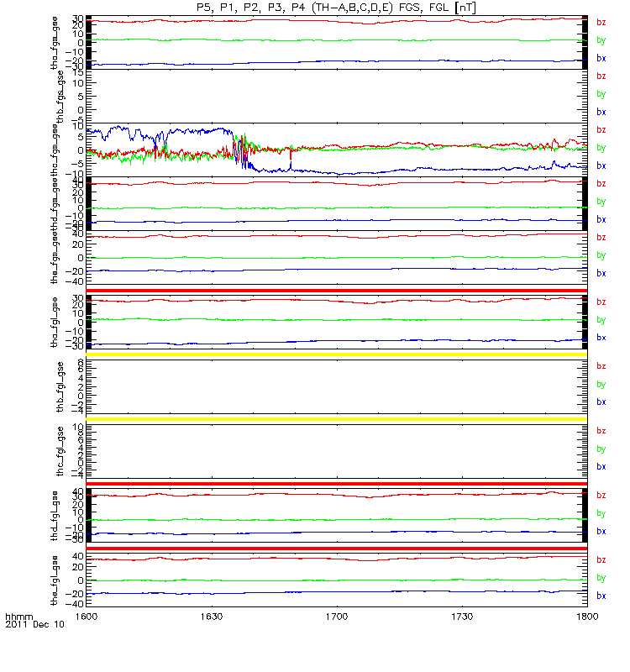The image size is (630, 672).
Task: Click the bx legend of tha_fgs_gse panel
Action: (601, 58)
